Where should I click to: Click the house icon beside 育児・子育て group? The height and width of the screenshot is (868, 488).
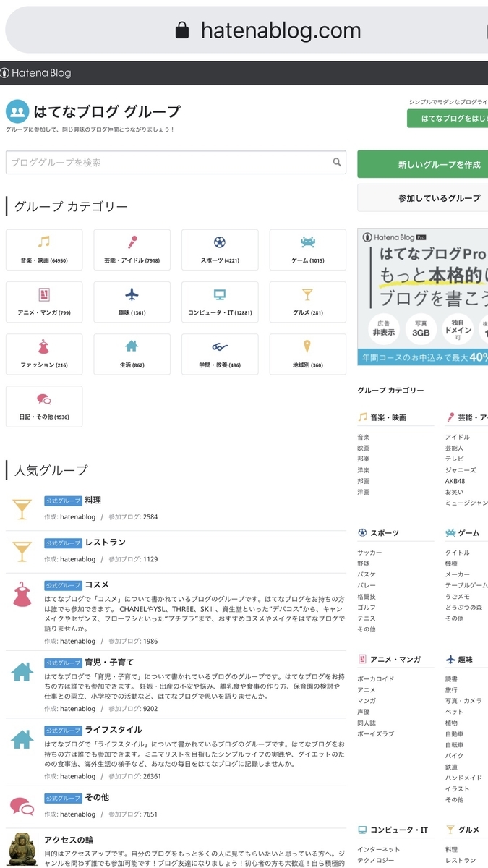(x=22, y=671)
